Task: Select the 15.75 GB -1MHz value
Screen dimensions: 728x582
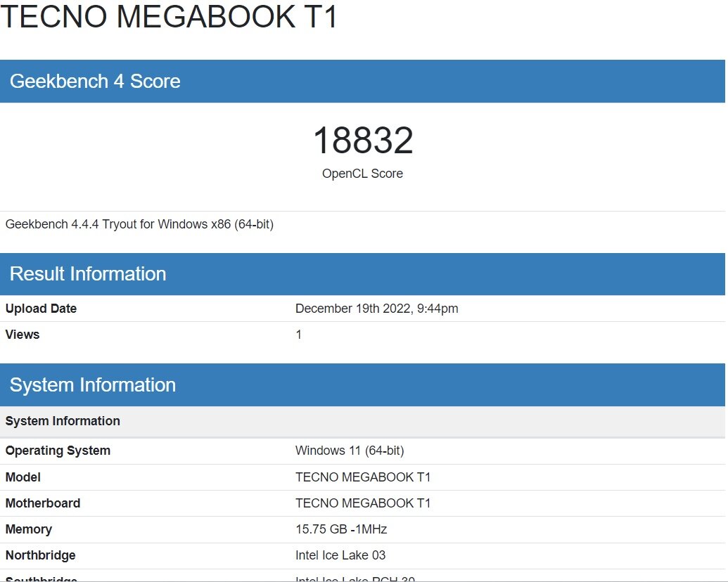Action: click(x=341, y=529)
